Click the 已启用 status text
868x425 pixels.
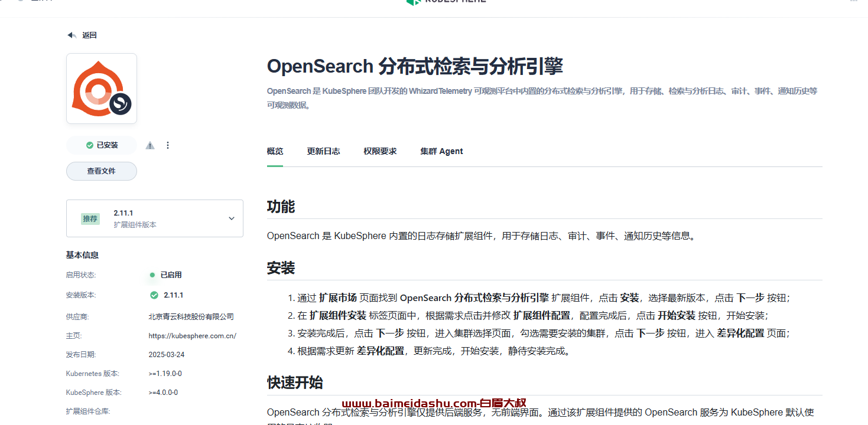[x=171, y=275]
